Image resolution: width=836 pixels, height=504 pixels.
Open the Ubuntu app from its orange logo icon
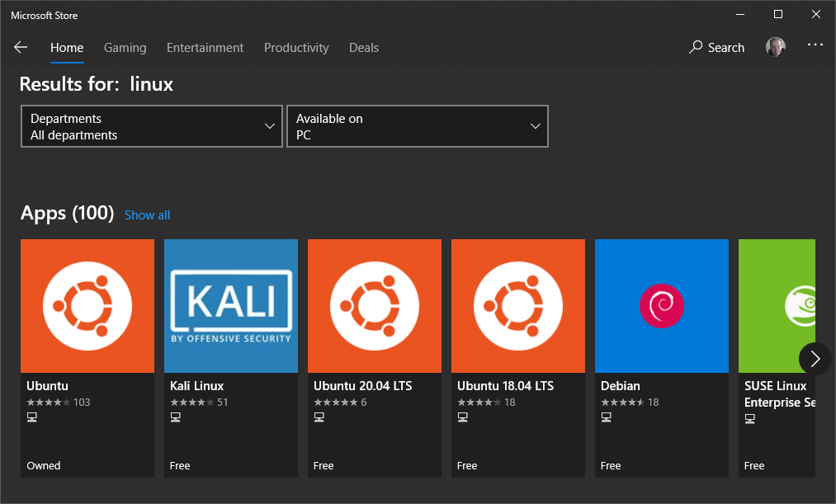87,305
